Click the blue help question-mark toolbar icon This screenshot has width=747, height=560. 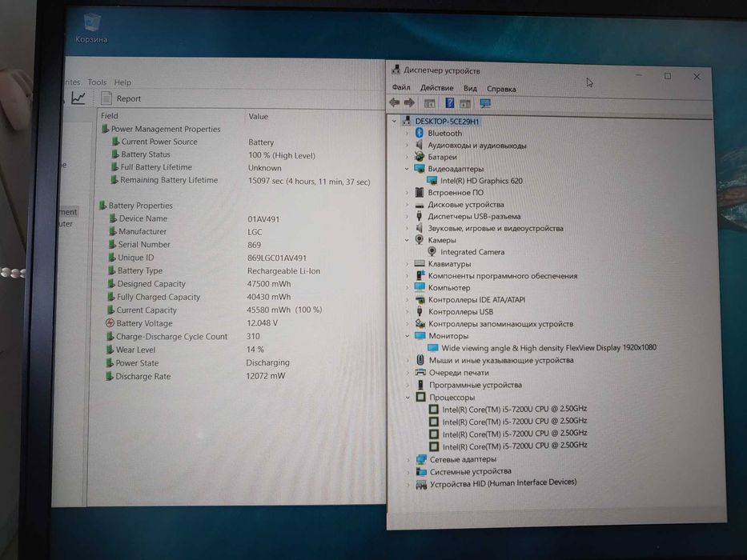[x=449, y=103]
